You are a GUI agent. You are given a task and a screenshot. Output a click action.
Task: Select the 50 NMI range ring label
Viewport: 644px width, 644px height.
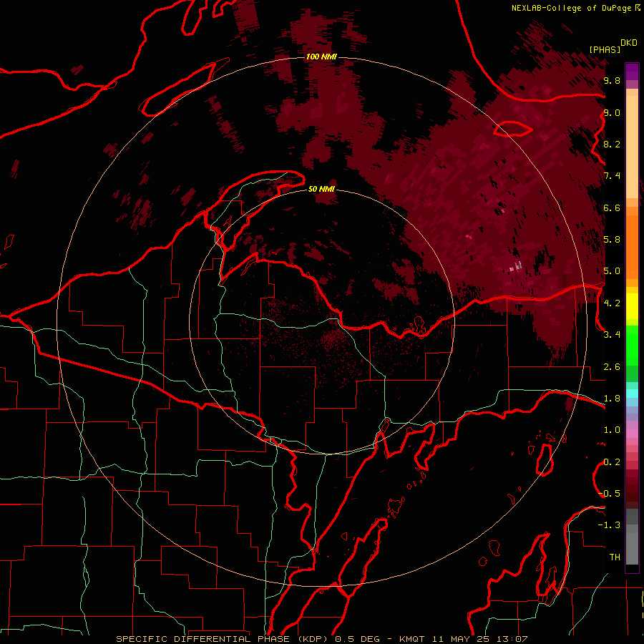point(321,189)
